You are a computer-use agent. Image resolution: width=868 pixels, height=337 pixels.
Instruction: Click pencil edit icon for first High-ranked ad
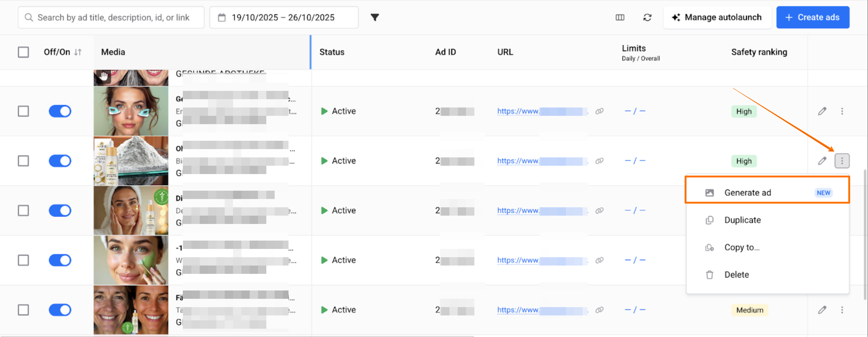tap(822, 112)
